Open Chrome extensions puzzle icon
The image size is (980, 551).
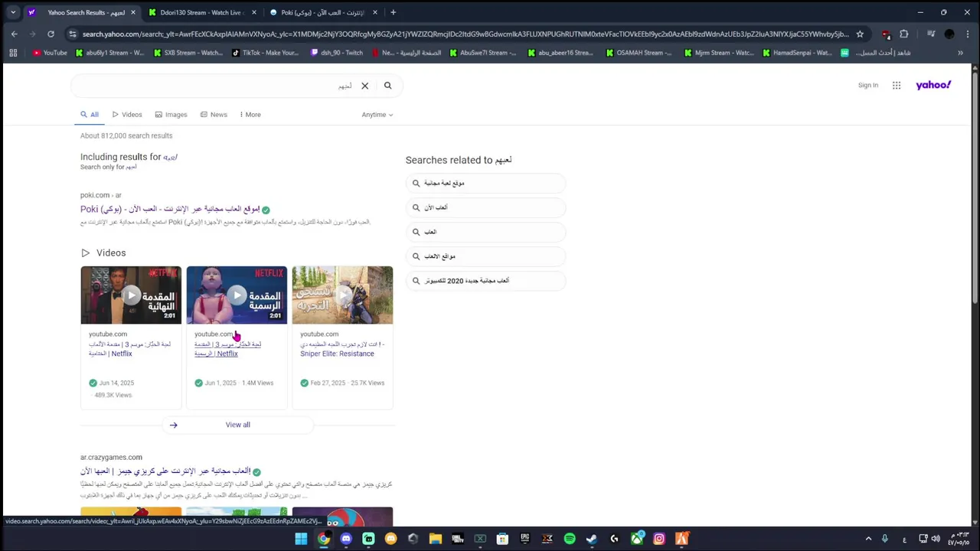904,34
